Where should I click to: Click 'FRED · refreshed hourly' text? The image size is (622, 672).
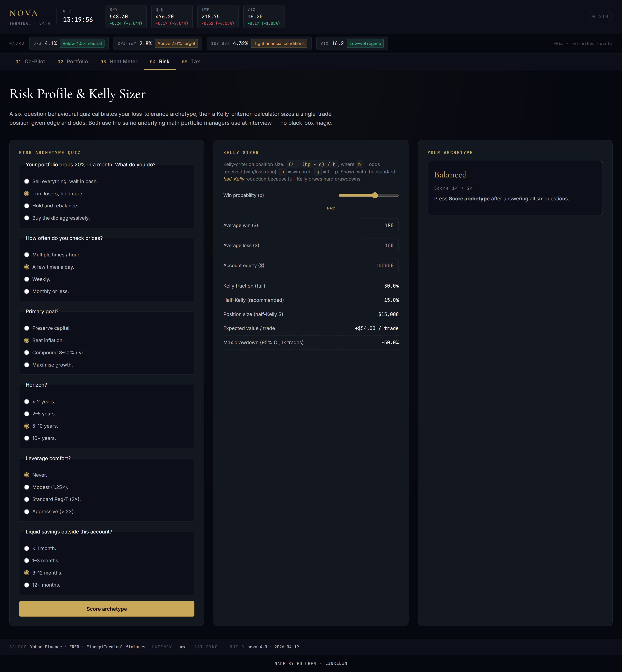583,43
